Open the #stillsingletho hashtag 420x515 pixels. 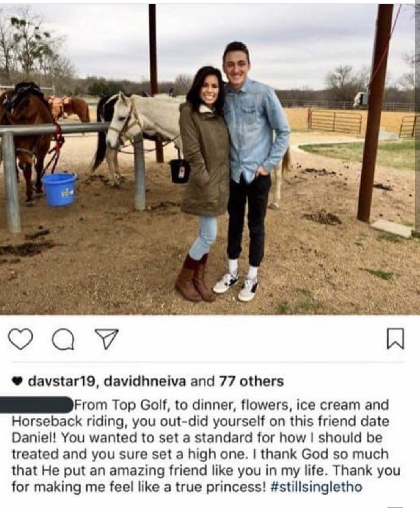(x=317, y=487)
